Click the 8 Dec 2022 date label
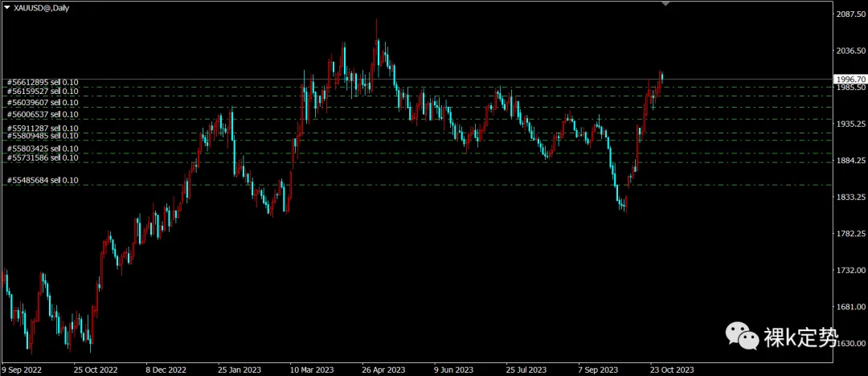 pos(168,370)
